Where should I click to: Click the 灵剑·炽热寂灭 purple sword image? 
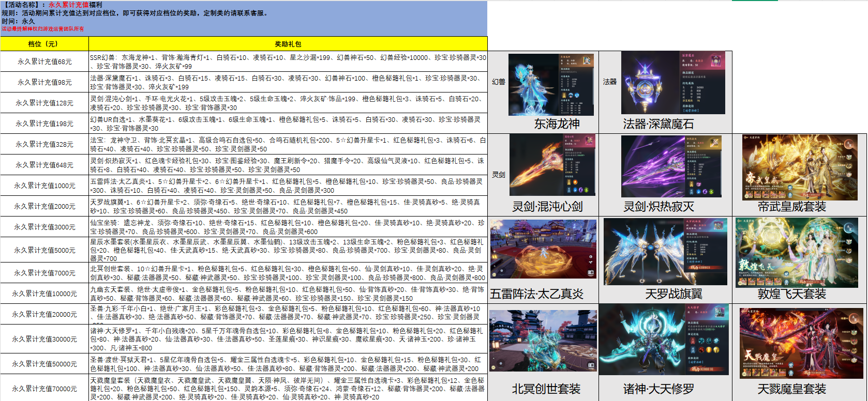click(671, 166)
